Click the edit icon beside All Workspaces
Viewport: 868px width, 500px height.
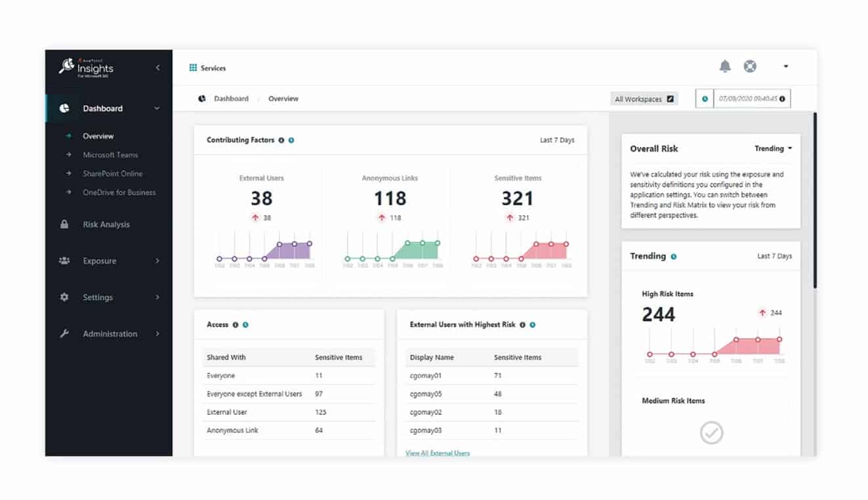point(670,99)
